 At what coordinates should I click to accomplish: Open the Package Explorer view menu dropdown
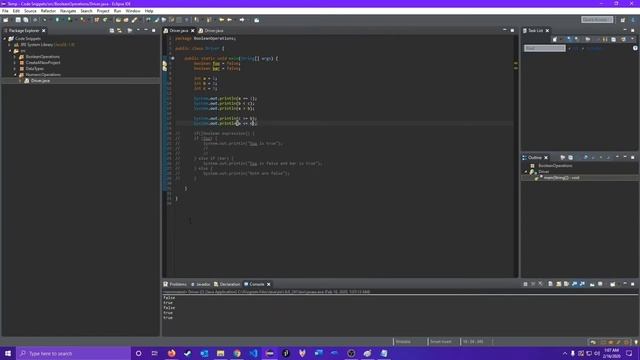[x=138, y=30]
